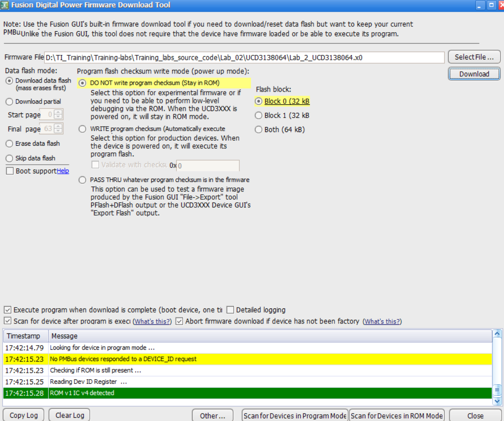Increase the Start page spinner value
The image size is (504, 421).
click(58, 112)
